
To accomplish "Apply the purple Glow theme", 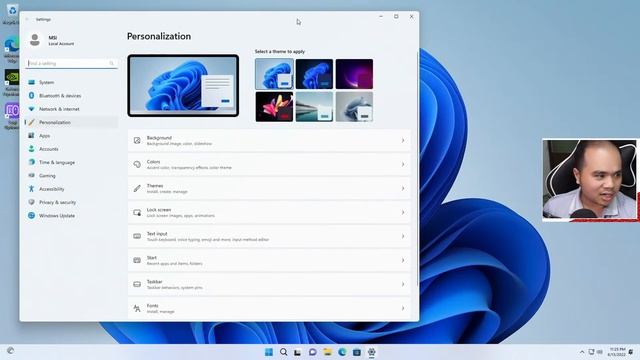I will [x=354, y=74].
